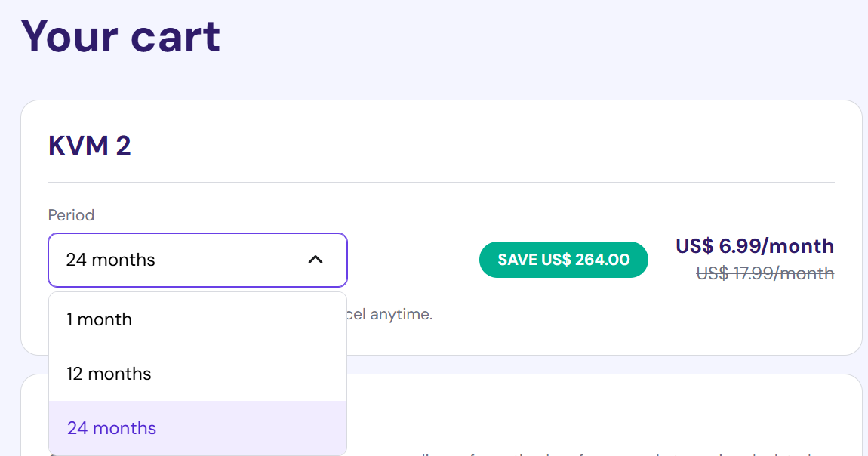
Task: Click the crossed-out US$ 17.99/month price
Action: (x=765, y=273)
